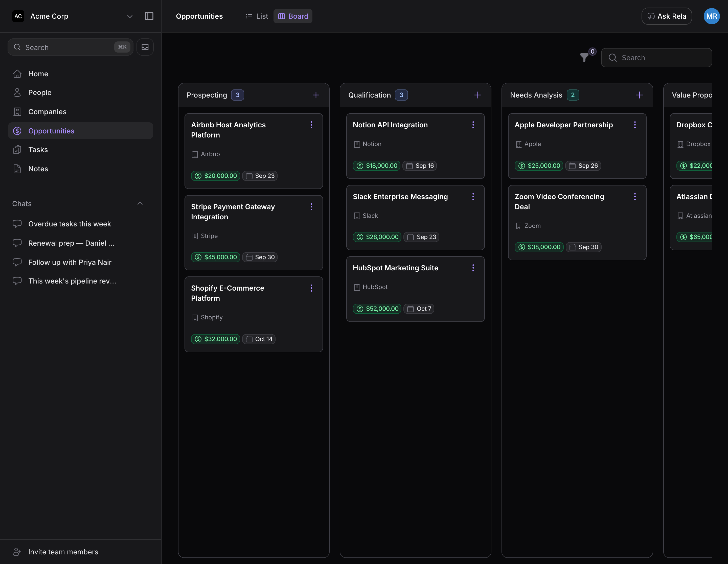Click the Sep 26 date chip

pos(583,166)
